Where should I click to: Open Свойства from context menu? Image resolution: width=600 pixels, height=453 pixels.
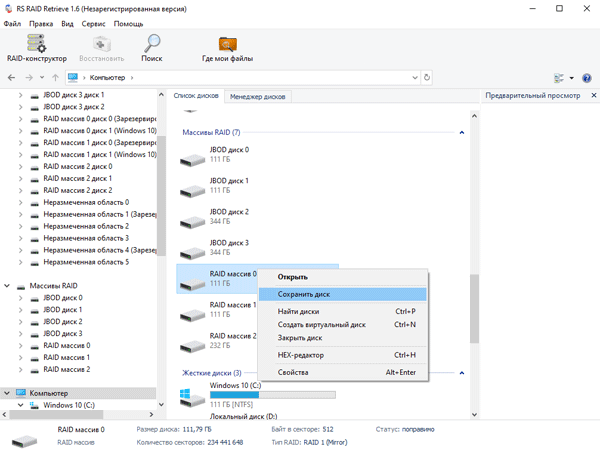click(x=343, y=372)
